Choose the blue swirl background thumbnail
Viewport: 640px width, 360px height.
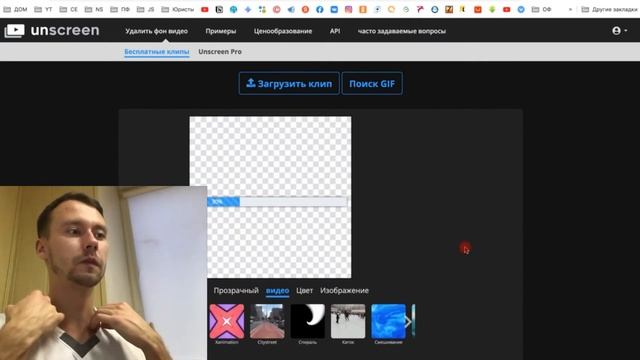coord(388,321)
